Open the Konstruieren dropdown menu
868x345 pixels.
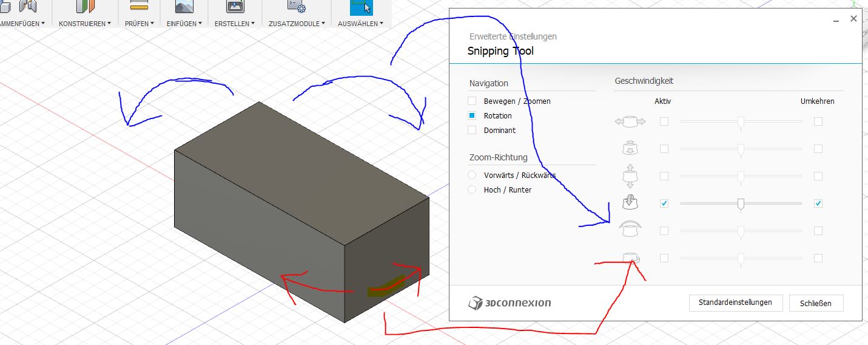85,24
